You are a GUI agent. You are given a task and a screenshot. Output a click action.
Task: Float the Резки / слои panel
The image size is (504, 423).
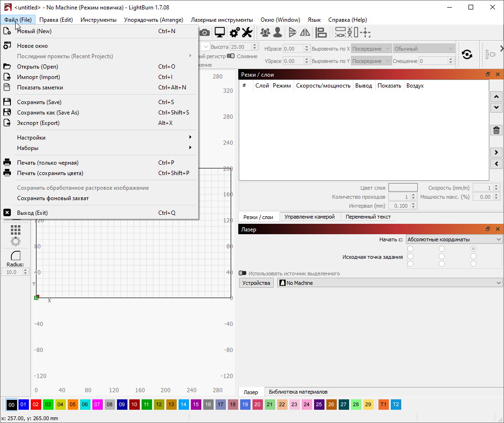click(x=488, y=74)
